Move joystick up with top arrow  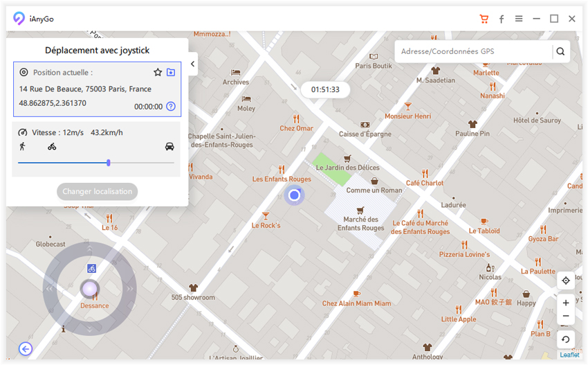[x=90, y=249]
